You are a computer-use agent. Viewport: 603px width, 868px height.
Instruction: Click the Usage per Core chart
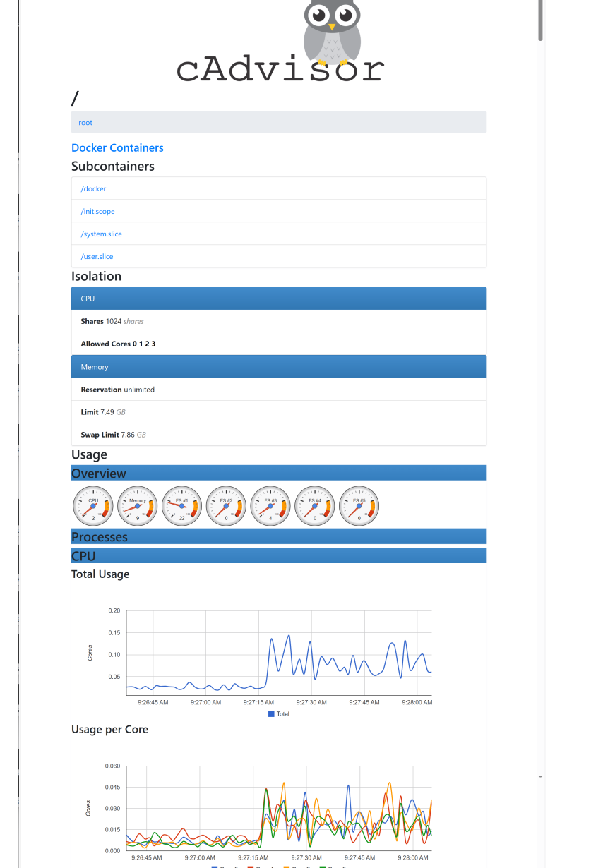(279, 808)
